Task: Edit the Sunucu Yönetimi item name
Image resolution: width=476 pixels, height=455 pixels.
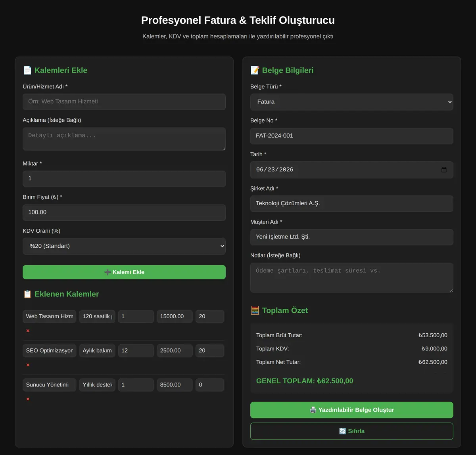Action: tap(50, 385)
